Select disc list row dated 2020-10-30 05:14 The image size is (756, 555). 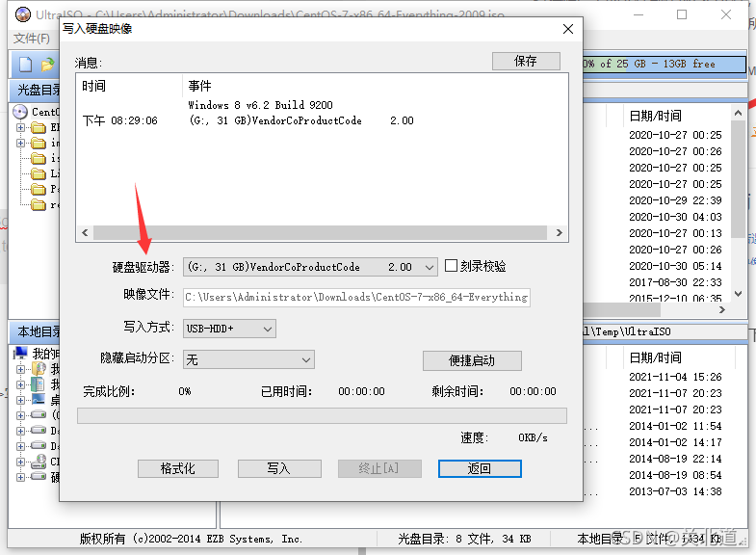point(675,266)
